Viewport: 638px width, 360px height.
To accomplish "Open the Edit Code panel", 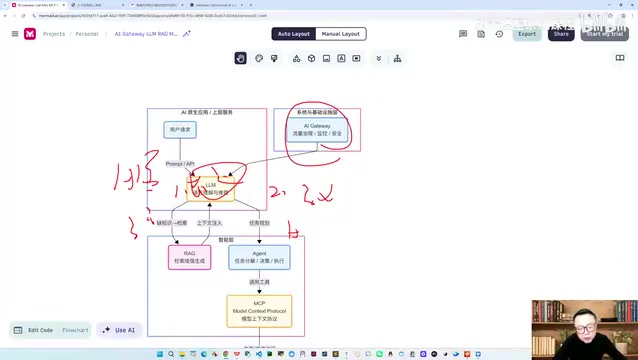I will (34, 330).
